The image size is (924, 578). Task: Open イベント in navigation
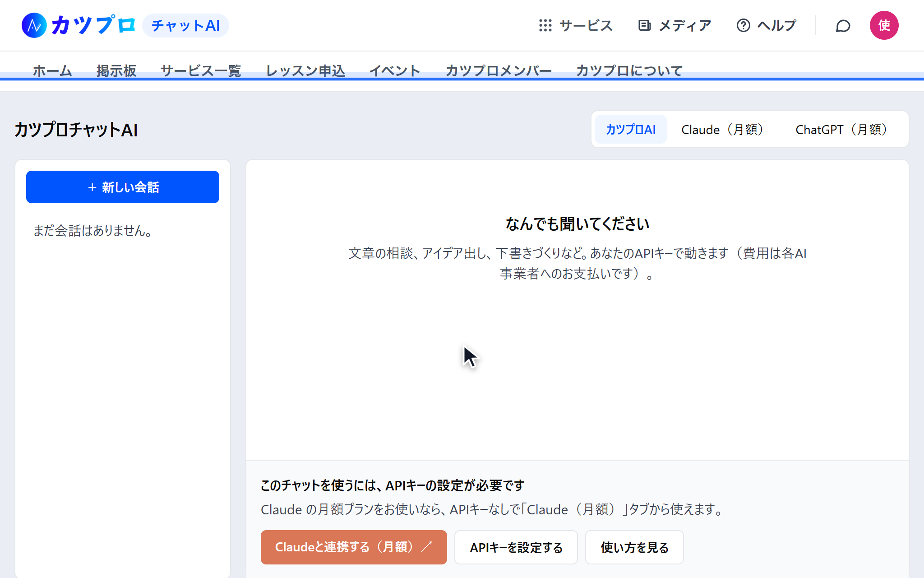click(395, 70)
